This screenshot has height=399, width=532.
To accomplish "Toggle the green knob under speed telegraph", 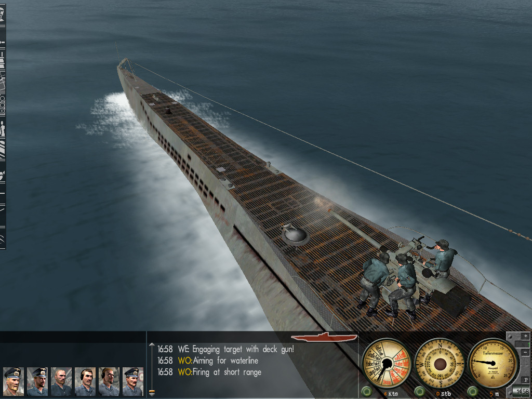I will [366, 392].
